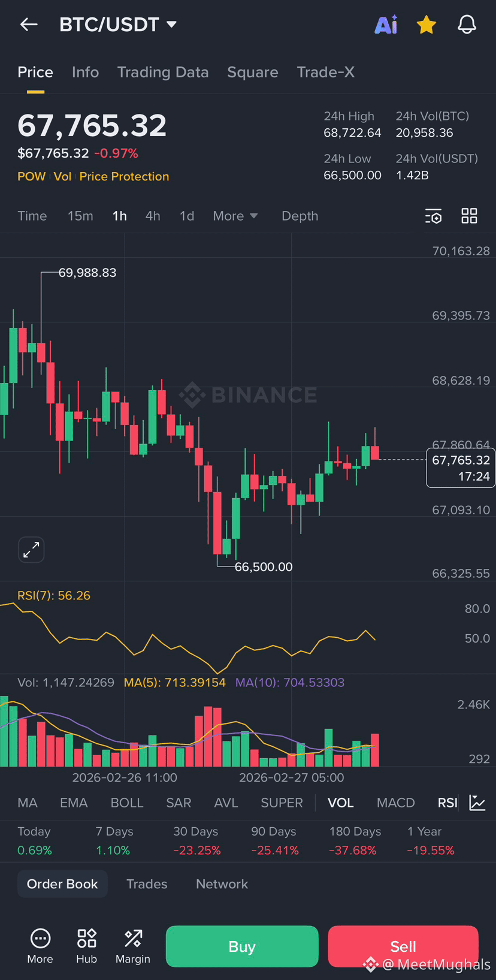This screenshot has height=980, width=496.
Task: Tap the 24h High value 68,722.64
Action: click(352, 132)
